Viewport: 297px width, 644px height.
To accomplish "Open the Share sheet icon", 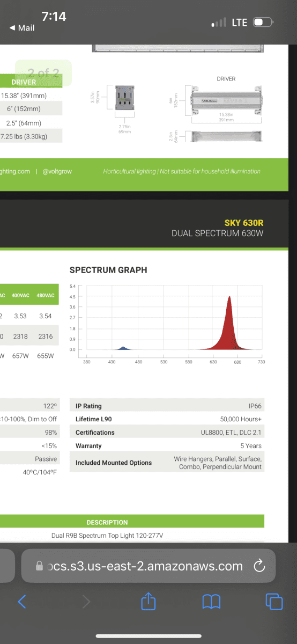I will pyautogui.click(x=148, y=601).
